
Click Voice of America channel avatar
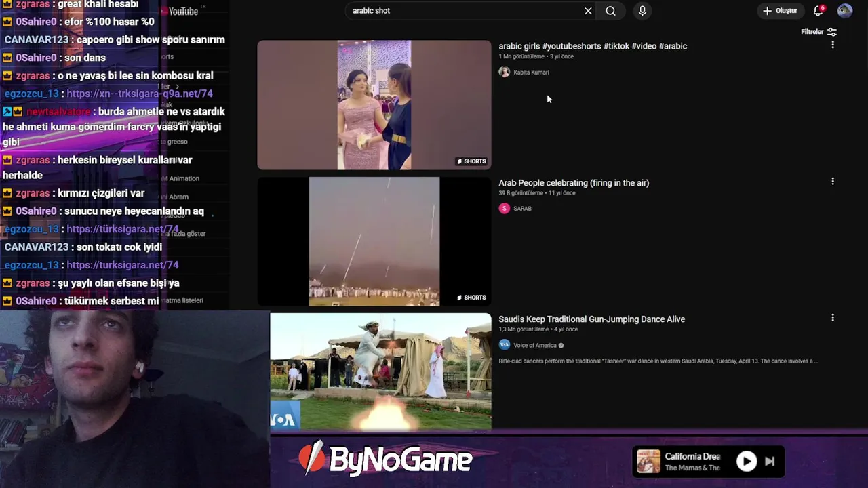504,345
